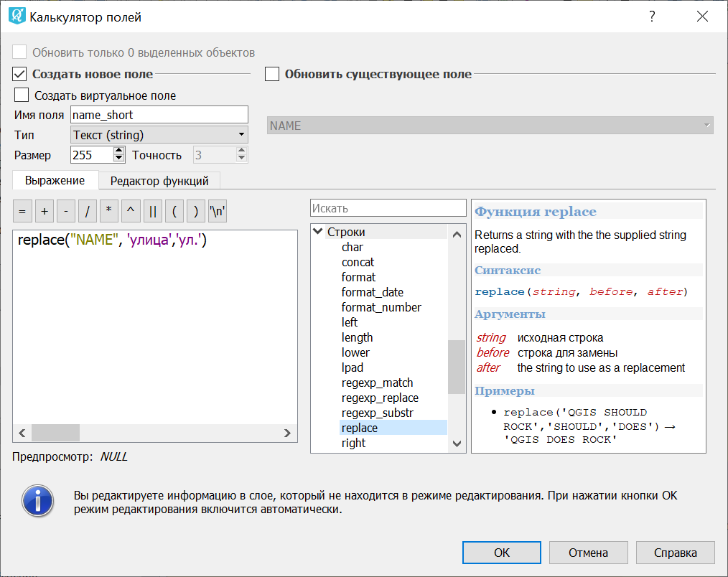Click the 'Искать' function search field
This screenshot has width=728, height=577.
click(x=388, y=208)
